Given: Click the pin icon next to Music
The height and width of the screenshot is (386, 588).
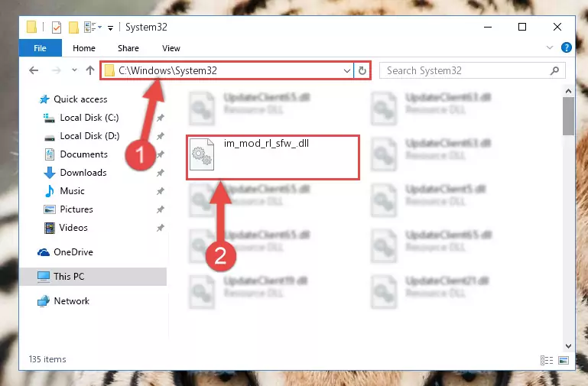Looking at the screenshot, I should point(161,191).
